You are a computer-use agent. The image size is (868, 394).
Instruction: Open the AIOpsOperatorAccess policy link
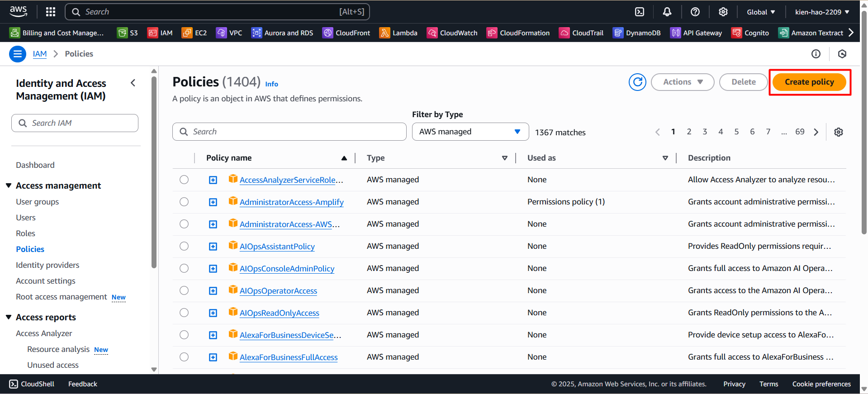pos(278,291)
